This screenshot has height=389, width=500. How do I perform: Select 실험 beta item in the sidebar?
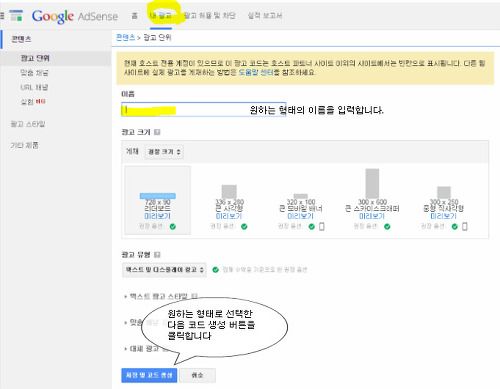point(33,102)
